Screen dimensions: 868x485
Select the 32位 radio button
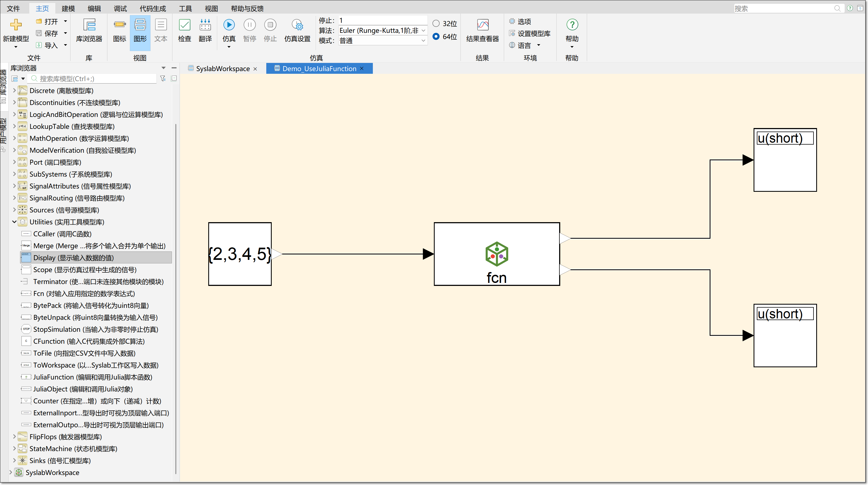[x=436, y=23]
